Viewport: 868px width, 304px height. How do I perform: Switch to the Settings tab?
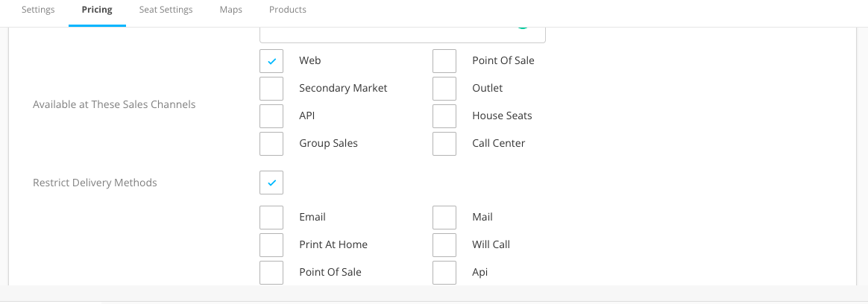pyautogui.click(x=38, y=10)
